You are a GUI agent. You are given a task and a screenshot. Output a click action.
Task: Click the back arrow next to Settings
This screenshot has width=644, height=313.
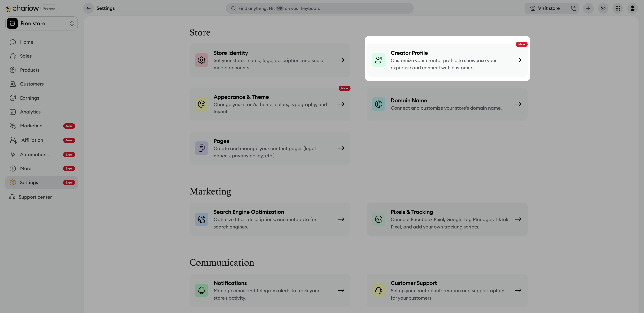point(89,8)
